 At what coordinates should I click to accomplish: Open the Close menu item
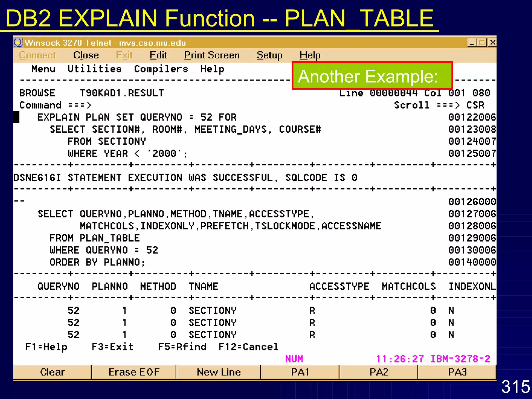(86, 55)
